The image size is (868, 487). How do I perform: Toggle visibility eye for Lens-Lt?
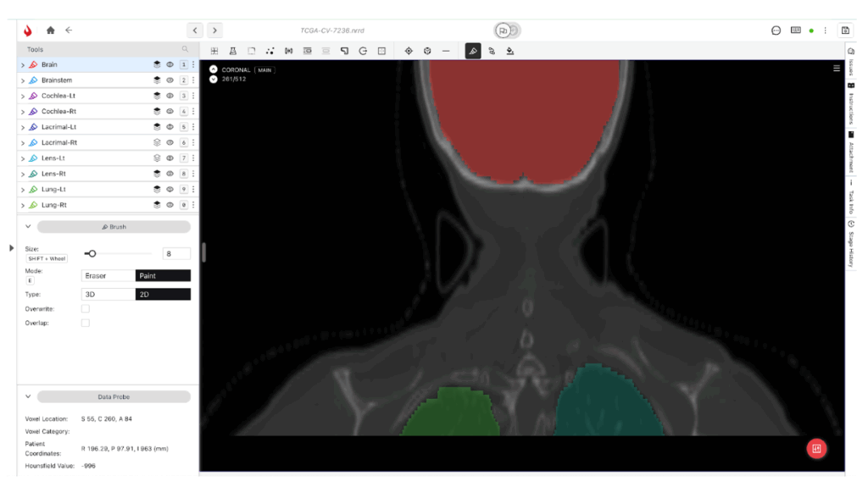click(x=170, y=158)
